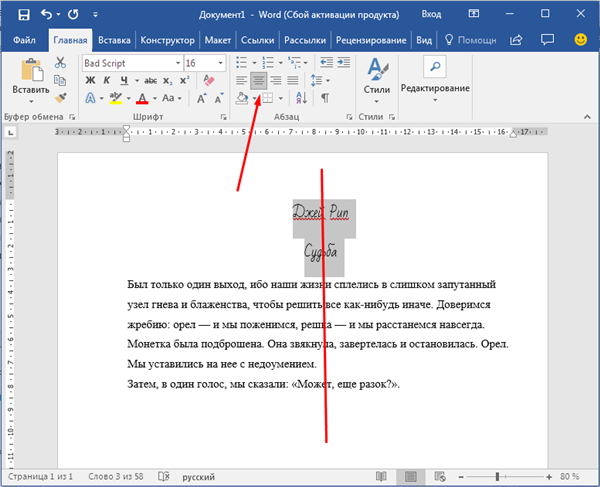Viewport: 600px width, 487px height.
Task: Switch to the Вставка tab
Action: click(114, 40)
